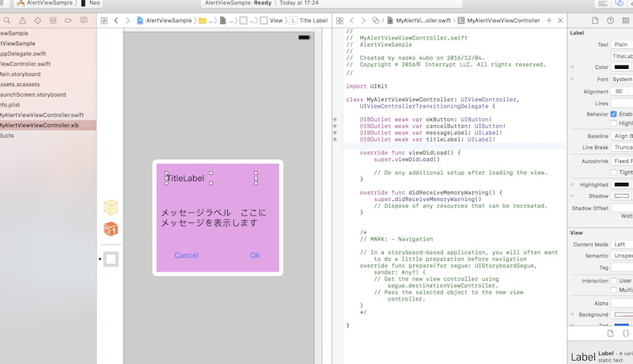Image resolution: width=633 pixels, height=364 pixels.
Task: Open the Semantic dropdown
Action: (x=622, y=256)
